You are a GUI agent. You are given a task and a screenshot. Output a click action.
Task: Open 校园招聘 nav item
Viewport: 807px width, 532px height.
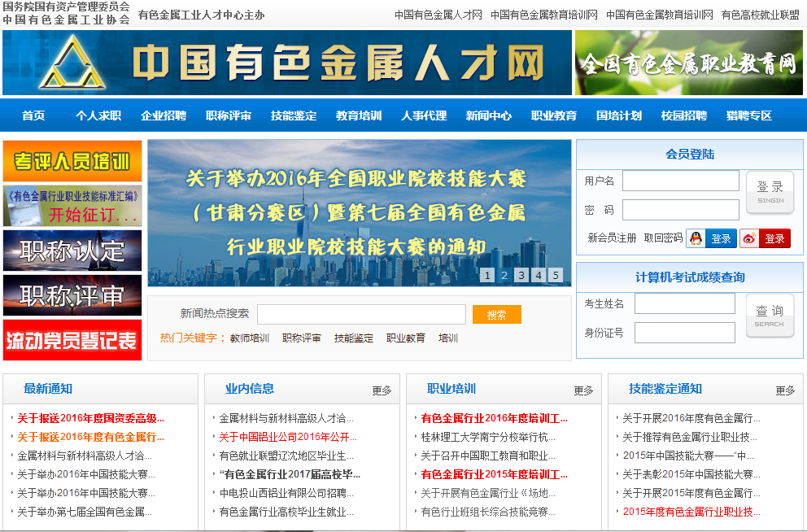click(684, 116)
